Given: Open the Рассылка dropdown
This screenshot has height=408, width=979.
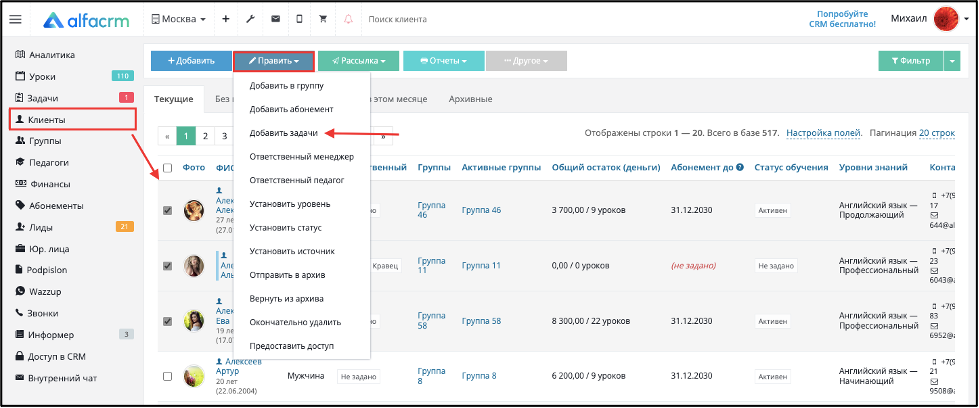Looking at the screenshot, I should coord(358,61).
